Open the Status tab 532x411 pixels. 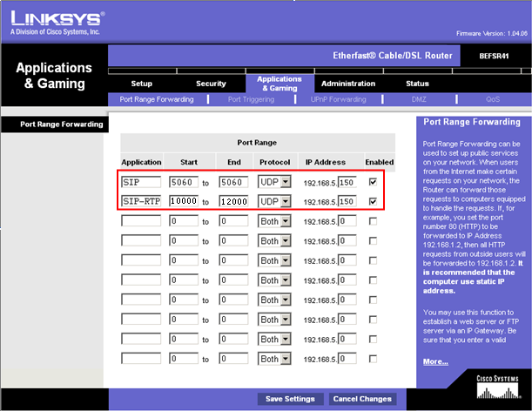[417, 84]
